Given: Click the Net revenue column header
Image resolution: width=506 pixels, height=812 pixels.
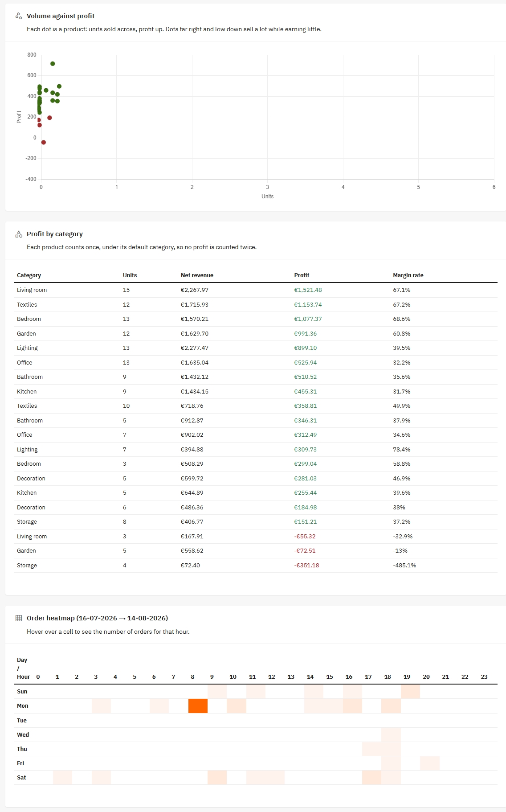Looking at the screenshot, I should 197,275.
